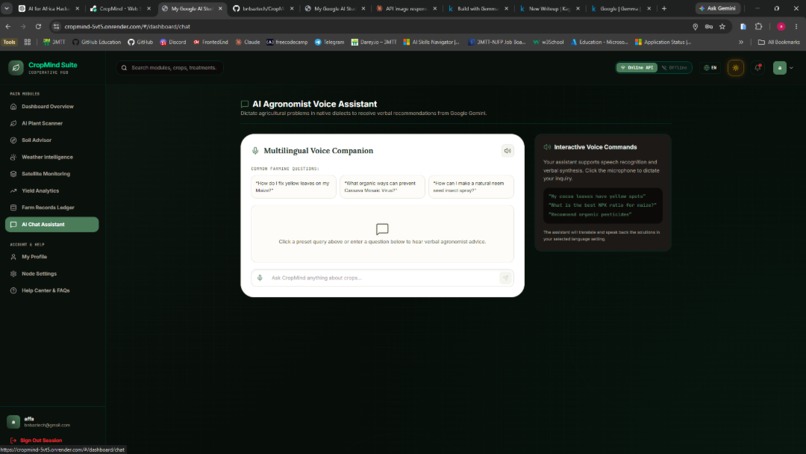This screenshot has width=806, height=454.
Task: Switch to Build with Gemma tab
Action: point(478,8)
